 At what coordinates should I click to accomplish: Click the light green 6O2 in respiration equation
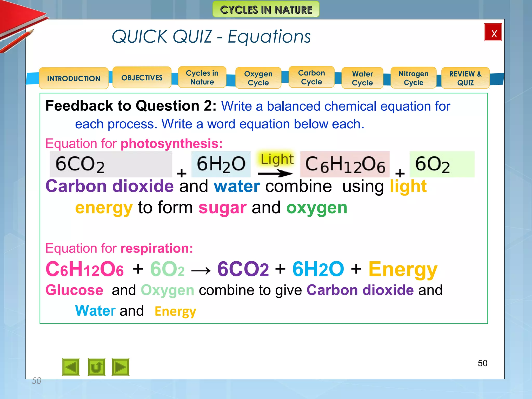coord(168,269)
